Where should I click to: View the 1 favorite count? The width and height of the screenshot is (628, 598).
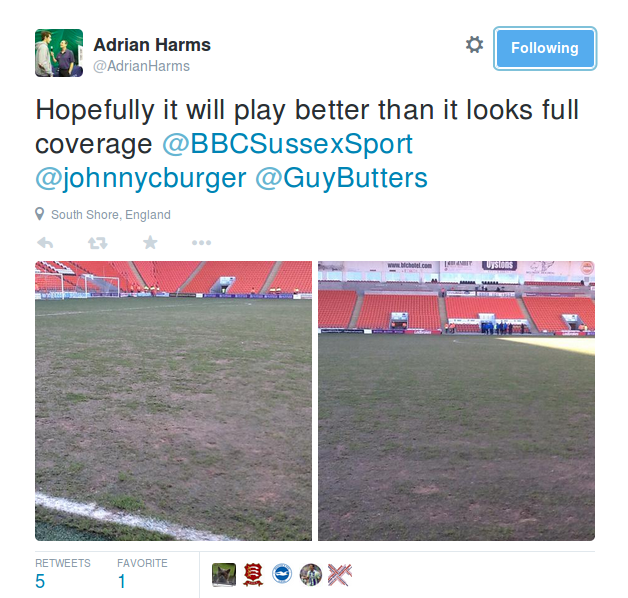(142, 574)
